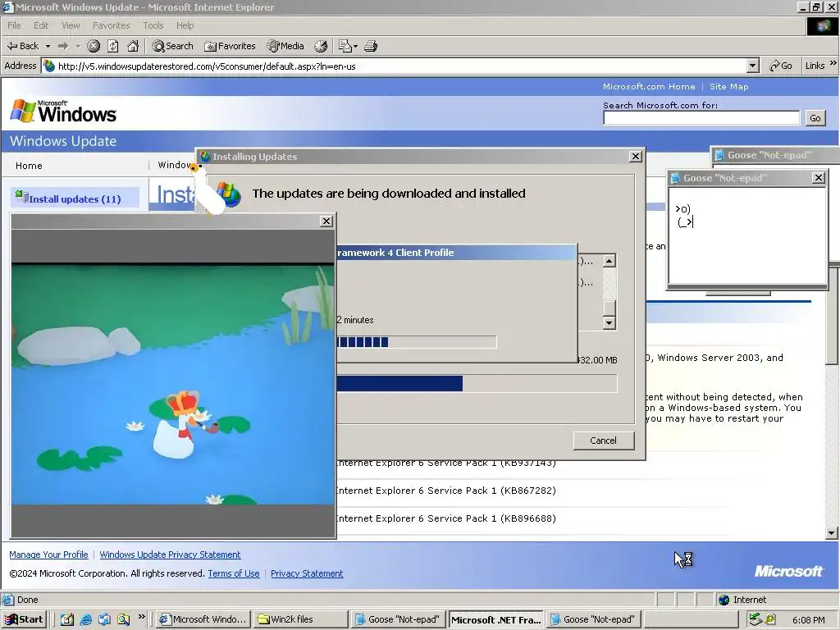
Task: Open the History clock icon
Action: pyautogui.click(x=321, y=46)
